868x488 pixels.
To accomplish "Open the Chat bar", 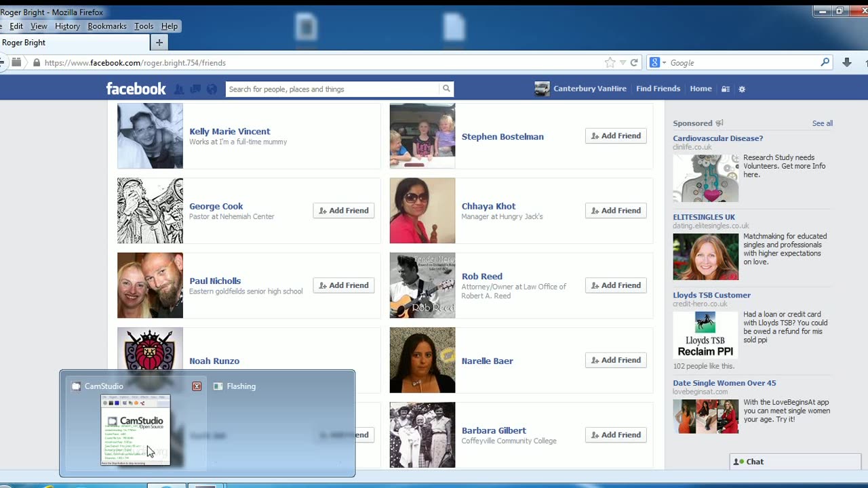I will 795,462.
